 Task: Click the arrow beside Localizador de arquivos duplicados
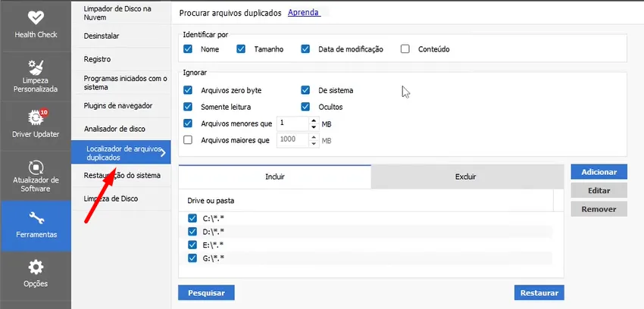(162, 152)
